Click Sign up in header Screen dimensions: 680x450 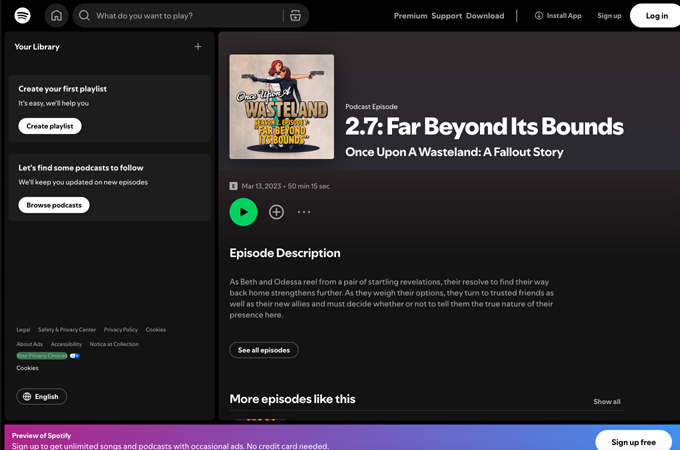[x=609, y=16]
